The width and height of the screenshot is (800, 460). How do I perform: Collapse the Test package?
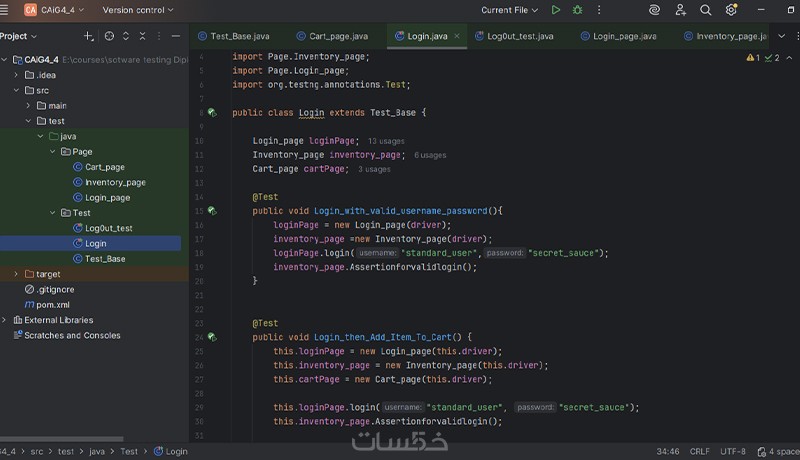[53, 213]
